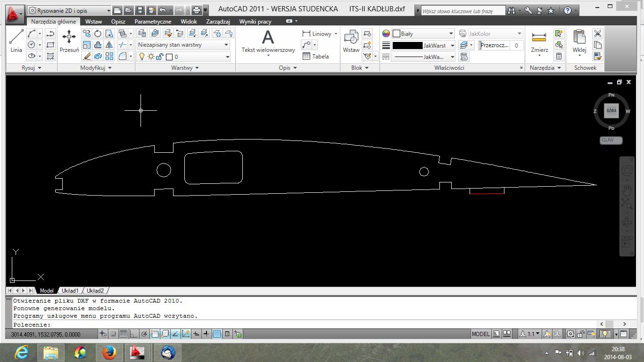Switch to the Układ1 layout tab
The image size is (644, 362).
(70, 291)
